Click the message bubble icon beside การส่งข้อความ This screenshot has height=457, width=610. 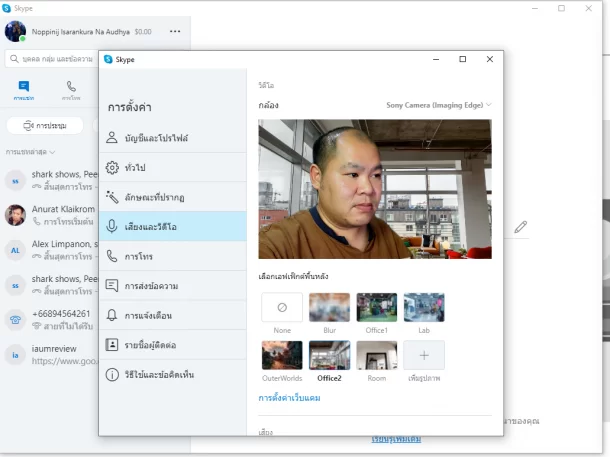[x=112, y=285]
